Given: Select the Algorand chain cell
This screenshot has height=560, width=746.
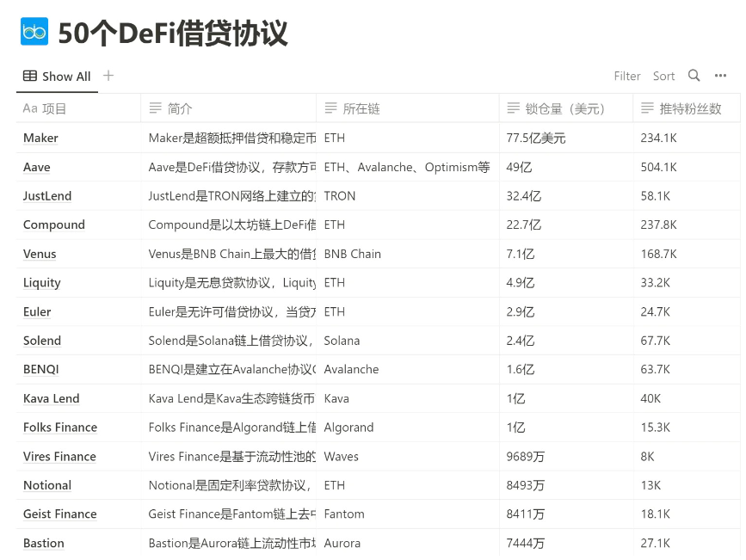Looking at the screenshot, I should pyautogui.click(x=408, y=428).
